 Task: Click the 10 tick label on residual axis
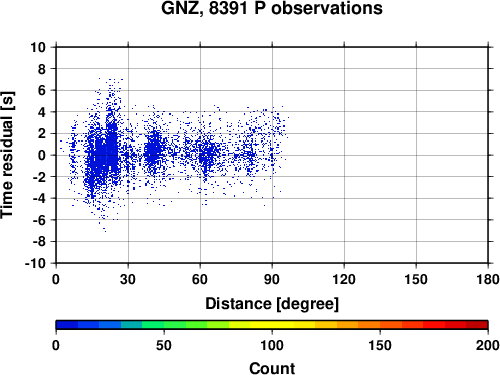[x=38, y=47]
